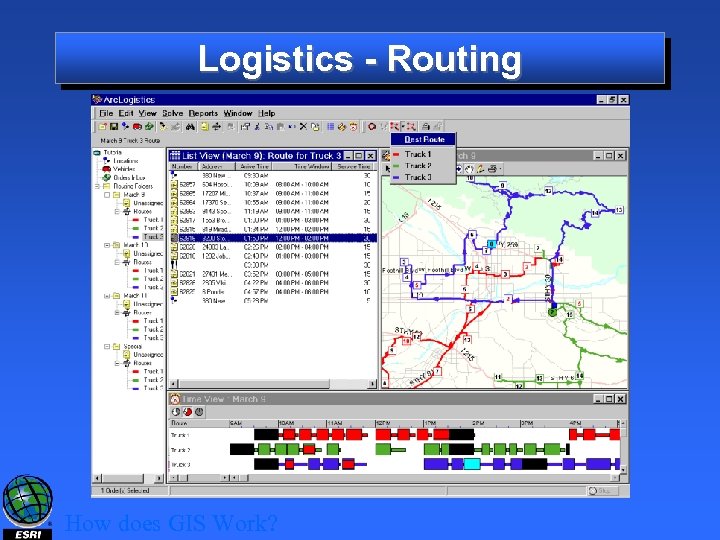Click the red pie clock icon in Time View
The height and width of the screenshot is (540, 720).
coord(187,412)
